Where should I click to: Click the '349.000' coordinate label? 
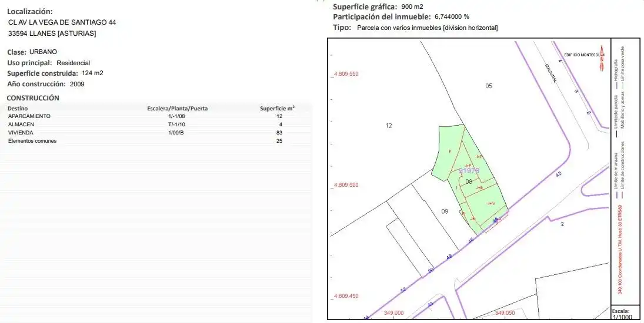(394, 313)
